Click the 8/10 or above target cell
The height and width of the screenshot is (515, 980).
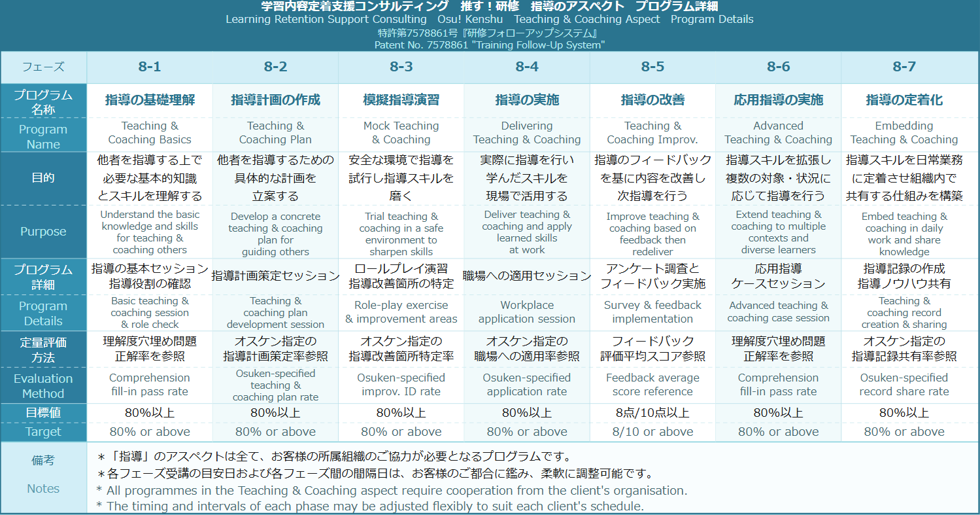(652, 432)
